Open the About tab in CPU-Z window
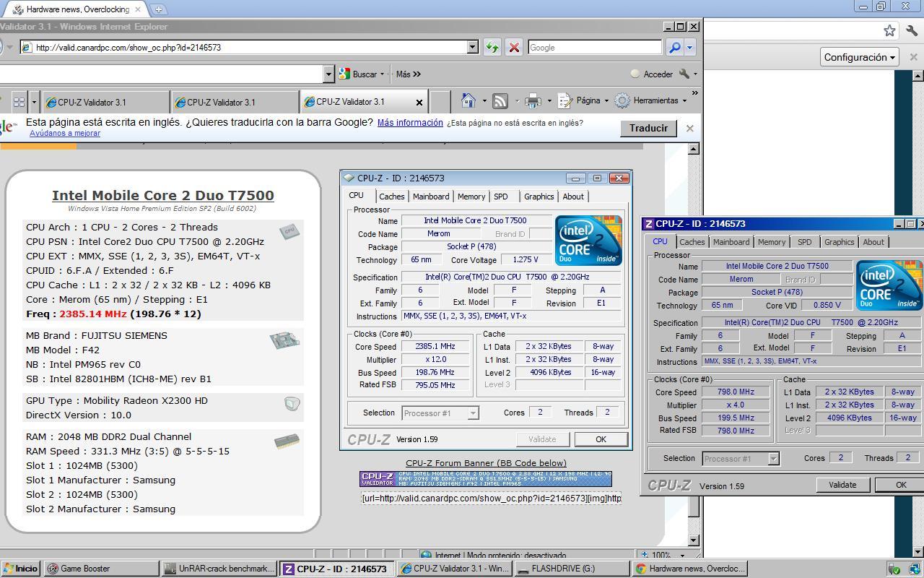This screenshot has width=924, height=578. click(x=873, y=242)
